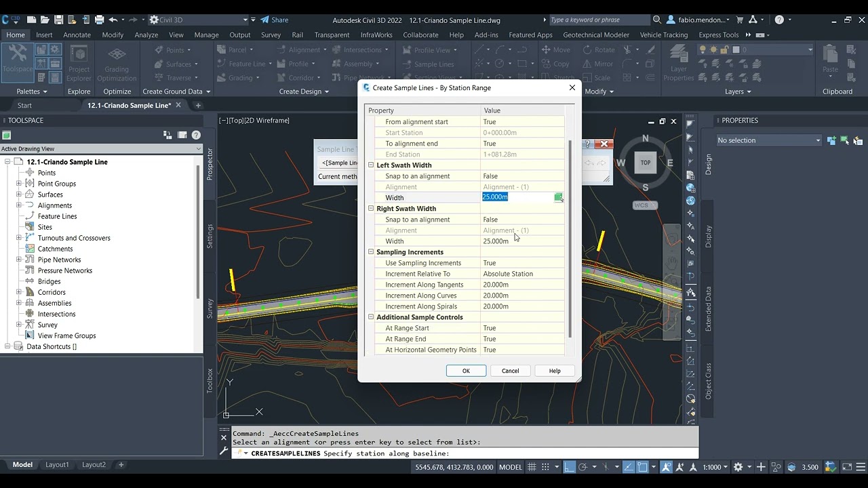Expand the Pipe Networks tree node
868x488 pixels.
pos(19,260)
